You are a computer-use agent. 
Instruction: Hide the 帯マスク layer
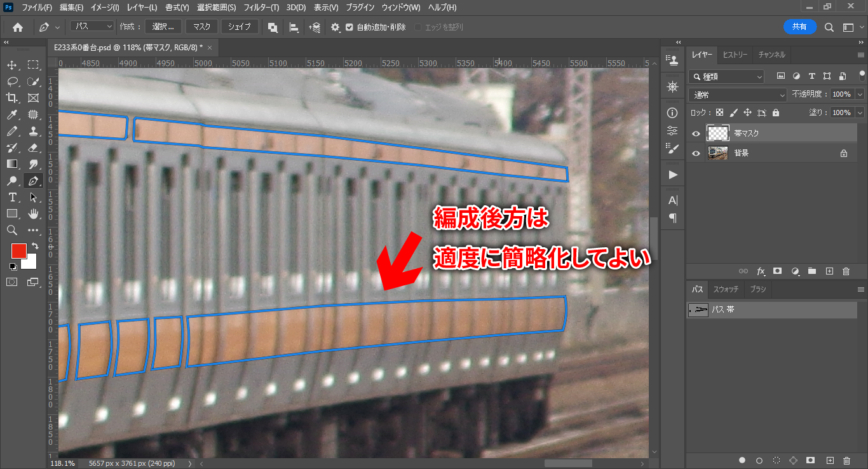point(696,133)
